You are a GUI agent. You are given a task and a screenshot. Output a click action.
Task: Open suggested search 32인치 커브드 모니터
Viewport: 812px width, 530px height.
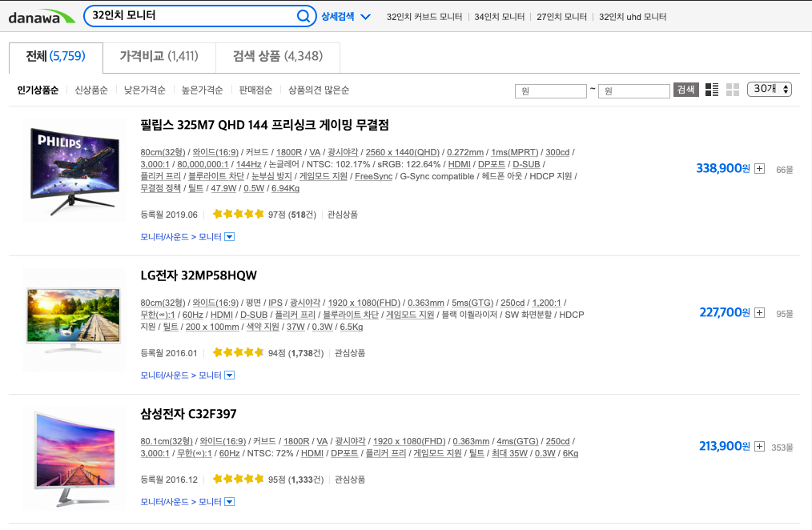click(x=424, y=17)
